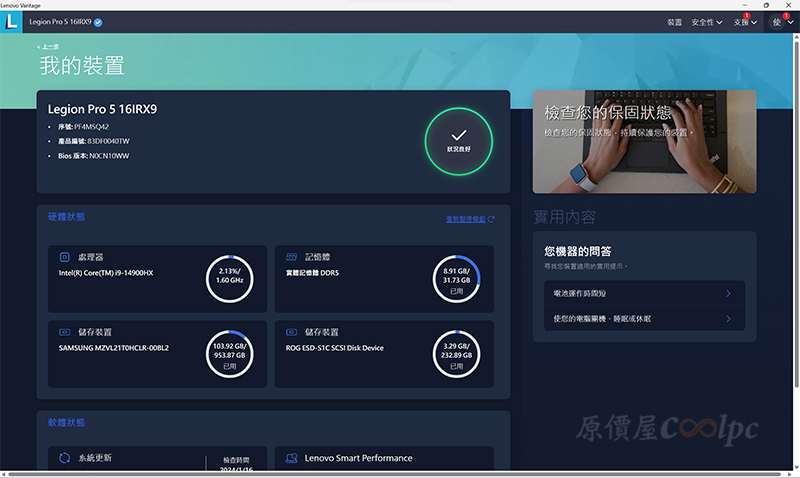
Task: Click the CPU usage circular gauge
Action: [230, 278]
